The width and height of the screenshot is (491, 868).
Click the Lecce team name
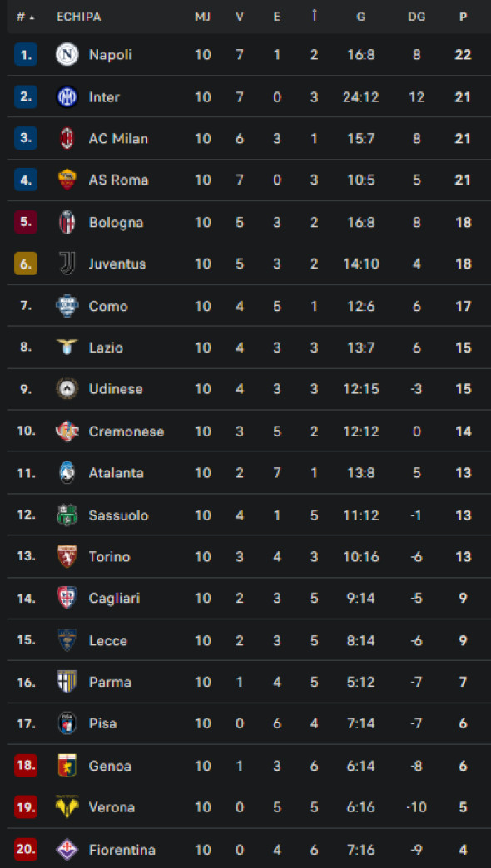pos(109,640)
